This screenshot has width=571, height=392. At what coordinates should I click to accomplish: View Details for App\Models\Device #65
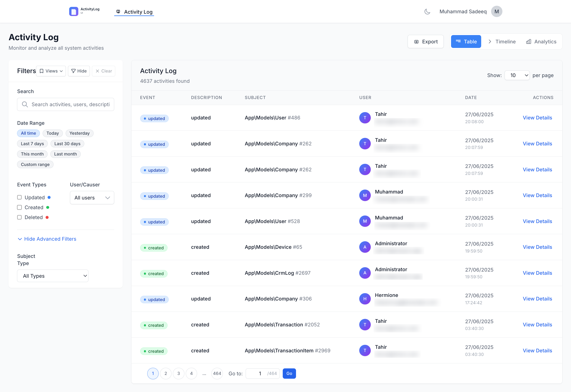click(x=537, y=247)
